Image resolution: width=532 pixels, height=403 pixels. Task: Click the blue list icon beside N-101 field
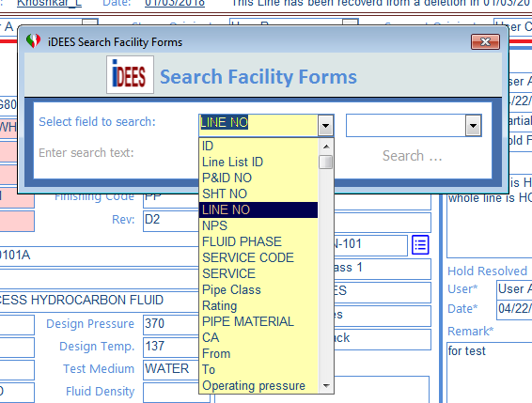tap(420, 244)
